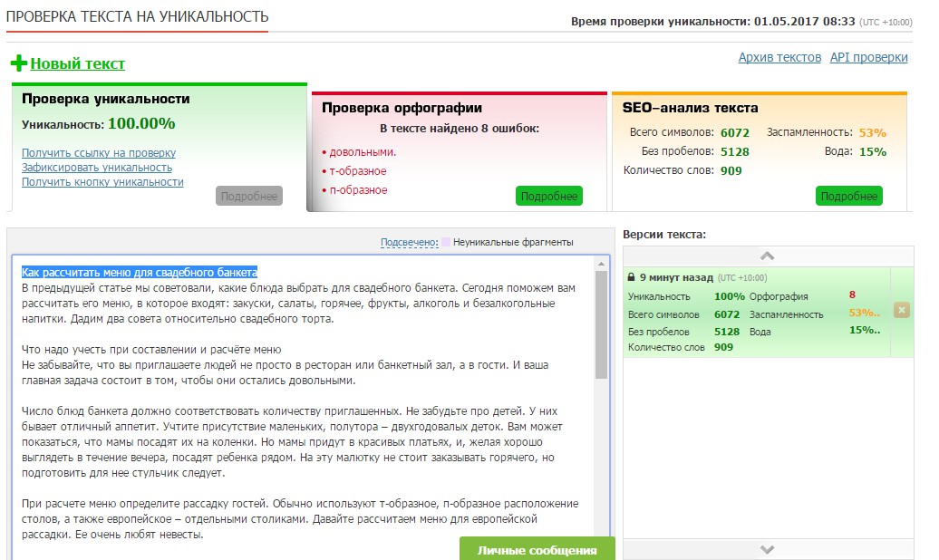
Task: Click the 'п-образное' spelling error
Action: click(x=358, y=190)
